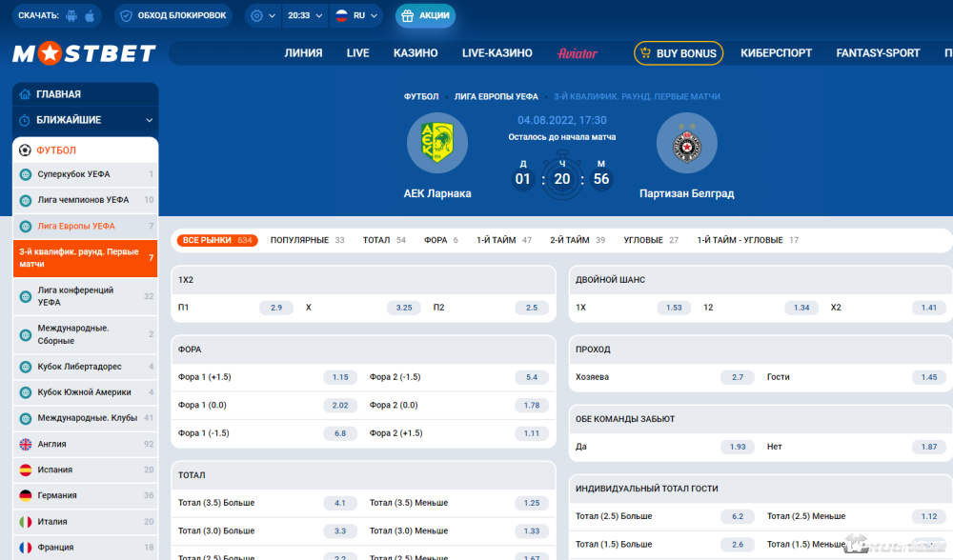The image size is (953, 560).
Task: Open the RU language dropdown
Action: point(356,16)
